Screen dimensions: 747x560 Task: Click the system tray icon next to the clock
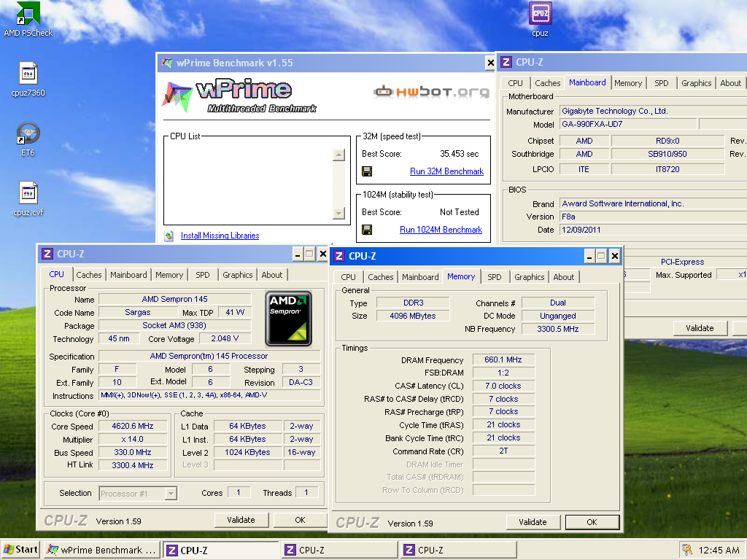[686, 550]
